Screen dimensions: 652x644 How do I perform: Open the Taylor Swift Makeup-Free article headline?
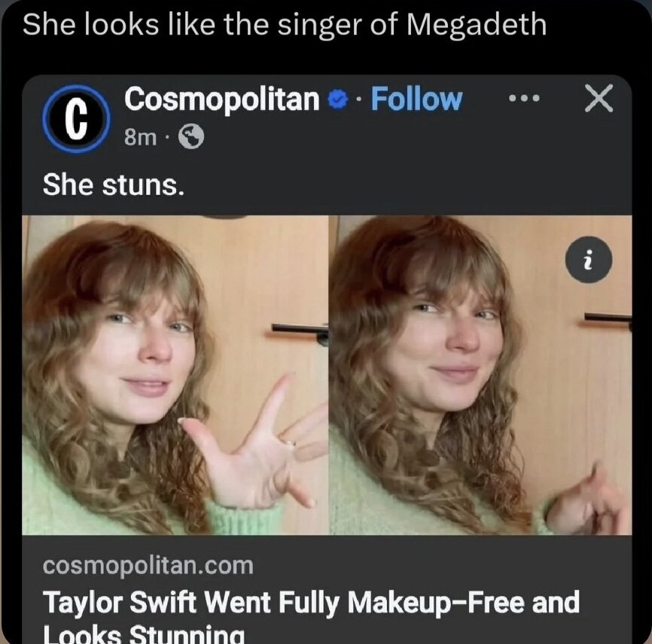click(311, 604)
